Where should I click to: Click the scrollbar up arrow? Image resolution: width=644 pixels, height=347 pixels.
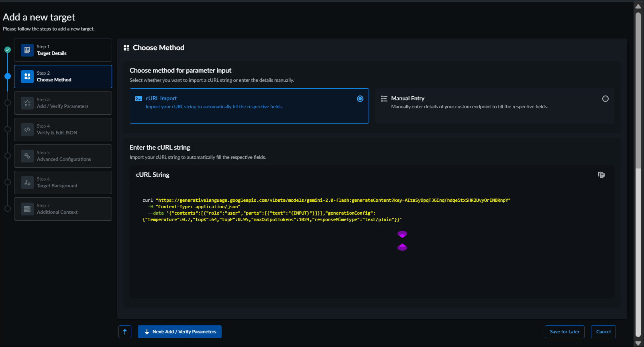pyautogui.click(x=638, y=6)
